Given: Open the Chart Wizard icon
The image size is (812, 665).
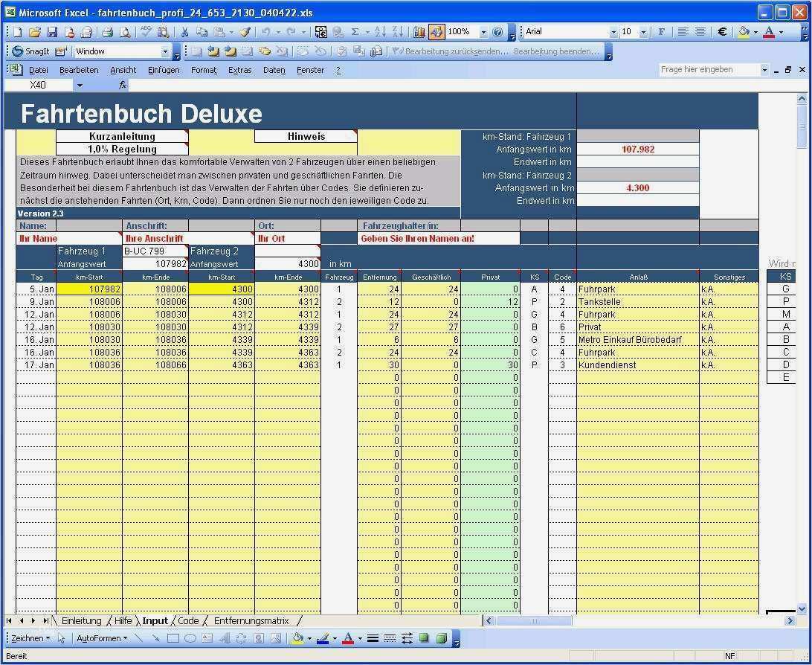Looking at the screenshot, I should pos(419,31).
